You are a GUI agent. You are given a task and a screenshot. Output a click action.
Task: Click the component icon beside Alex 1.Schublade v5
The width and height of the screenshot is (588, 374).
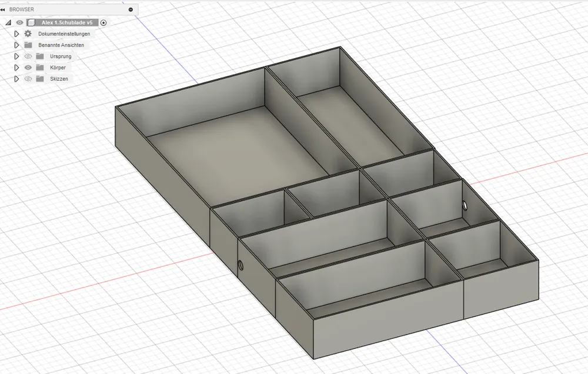[x=32, y=22]
